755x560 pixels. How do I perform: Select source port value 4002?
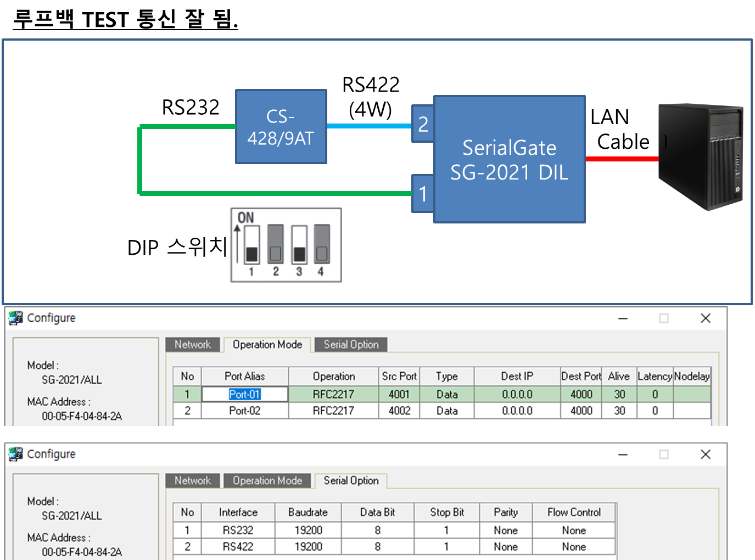(x=399, y=411)
